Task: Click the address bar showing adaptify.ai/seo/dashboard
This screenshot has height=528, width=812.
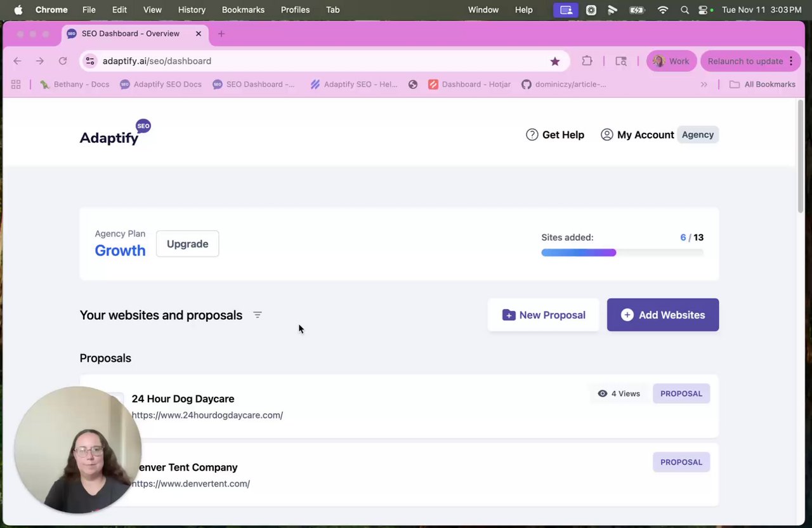Action: point(324,61)
